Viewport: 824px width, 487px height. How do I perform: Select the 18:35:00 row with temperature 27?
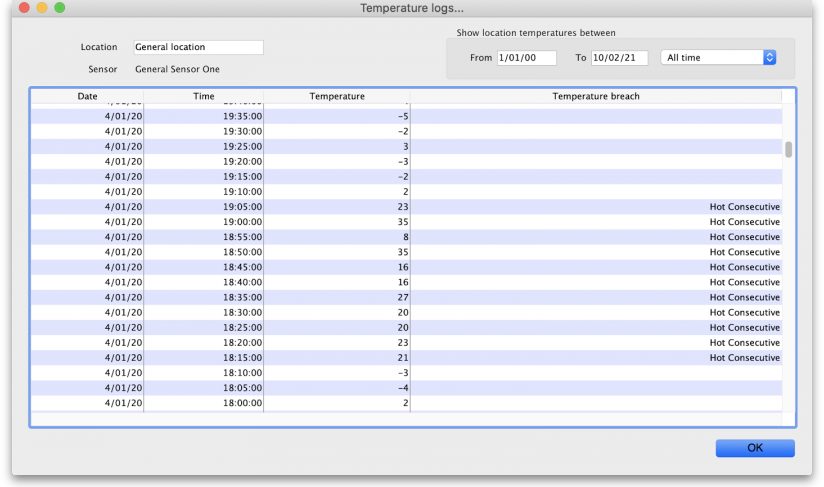coord(400,297)
